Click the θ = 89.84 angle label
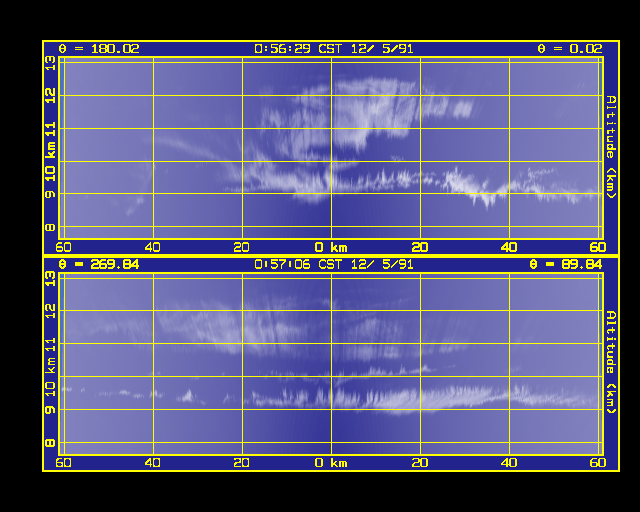 566,264
